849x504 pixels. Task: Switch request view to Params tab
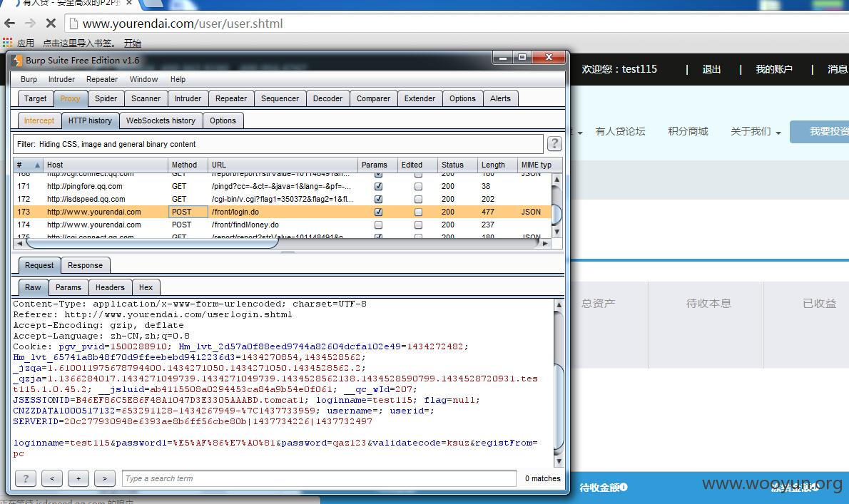(x=68, y=288)
